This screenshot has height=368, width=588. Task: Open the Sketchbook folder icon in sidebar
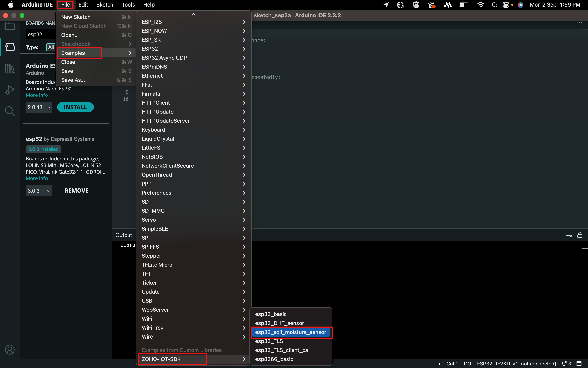point(10,26)
